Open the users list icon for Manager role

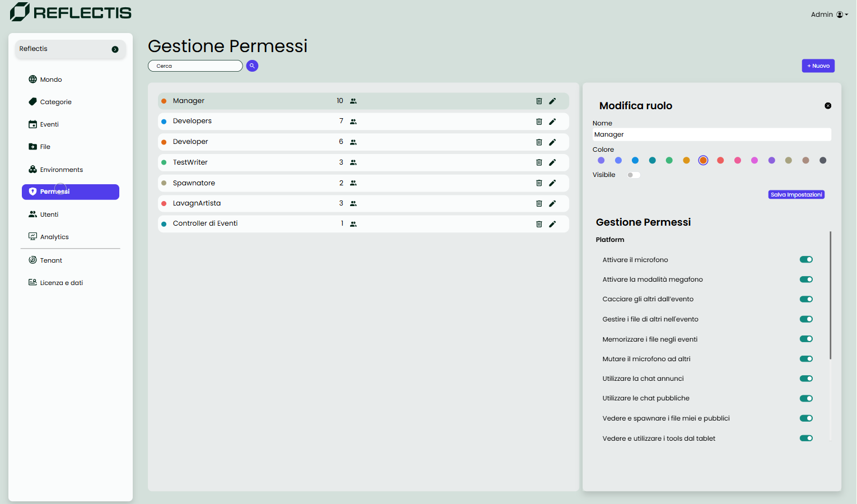click(353, 101)
